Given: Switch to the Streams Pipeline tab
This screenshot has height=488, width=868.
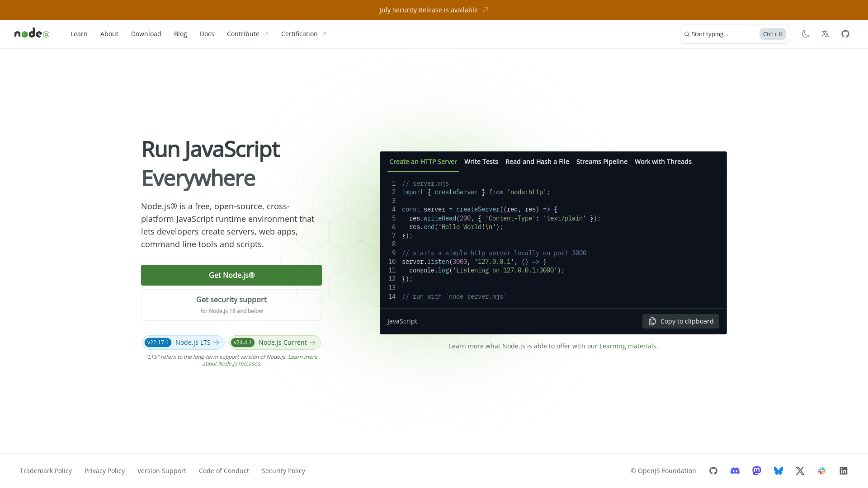Looking at the screenshot, I should pos(602,162).
